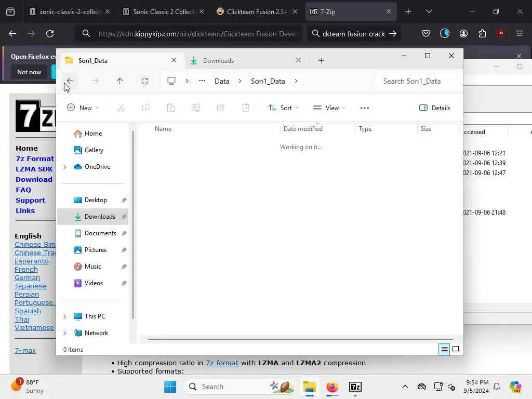Click the chevron between Data and Son1_Data
This screenshot has width=532, height=399.
point(240,81)
